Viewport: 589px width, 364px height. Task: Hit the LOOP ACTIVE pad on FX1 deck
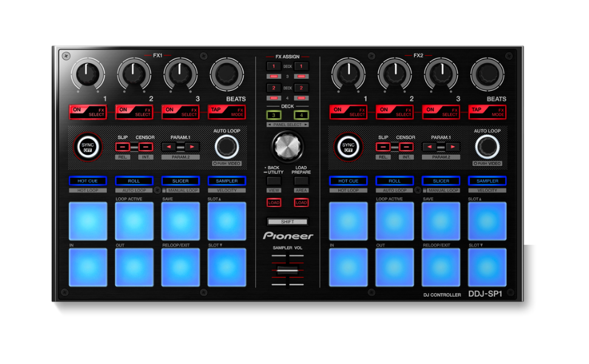click(x=134, y=221)
